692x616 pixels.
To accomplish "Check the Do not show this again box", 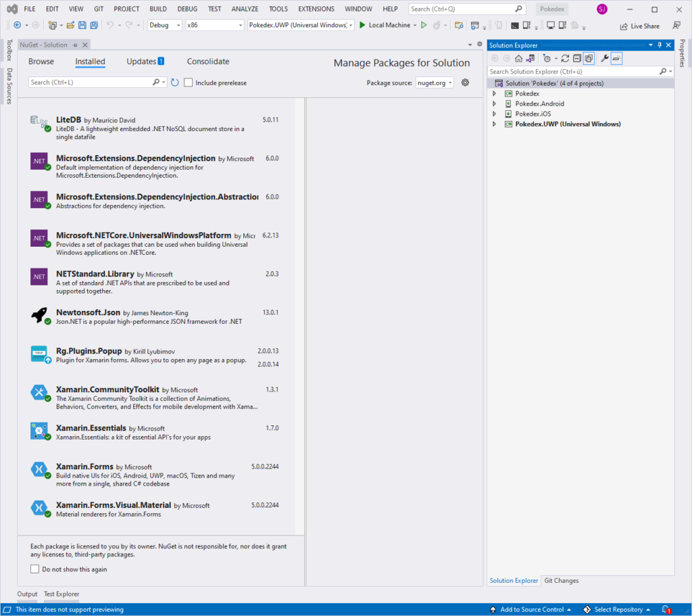I will click(x=35, y=569).
